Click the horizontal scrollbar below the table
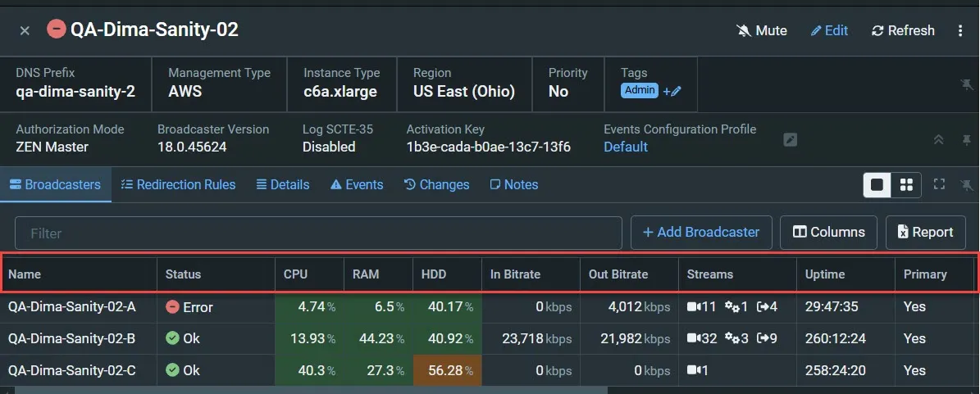Image resolution: width=980 pixels, height=394 pixels. click(311, 390)
